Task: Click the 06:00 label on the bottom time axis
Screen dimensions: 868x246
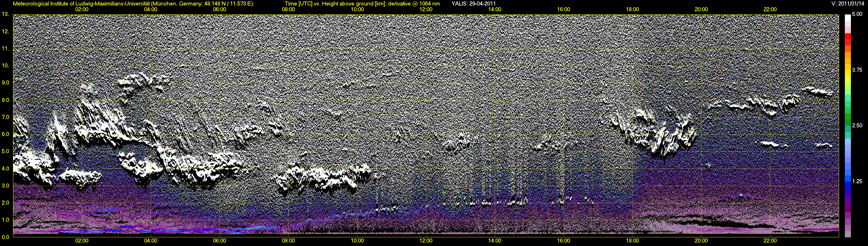Action: coord(219,241)
